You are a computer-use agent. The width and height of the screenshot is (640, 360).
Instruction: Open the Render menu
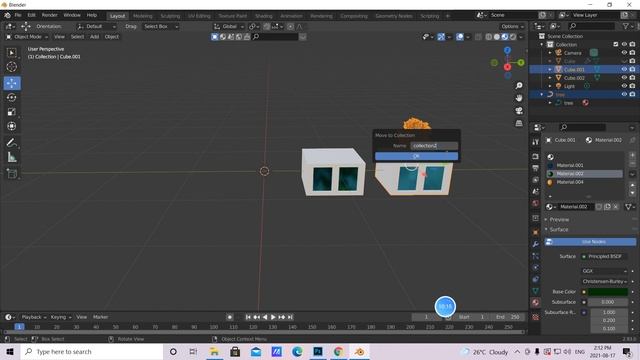click(x=50, y=15)
